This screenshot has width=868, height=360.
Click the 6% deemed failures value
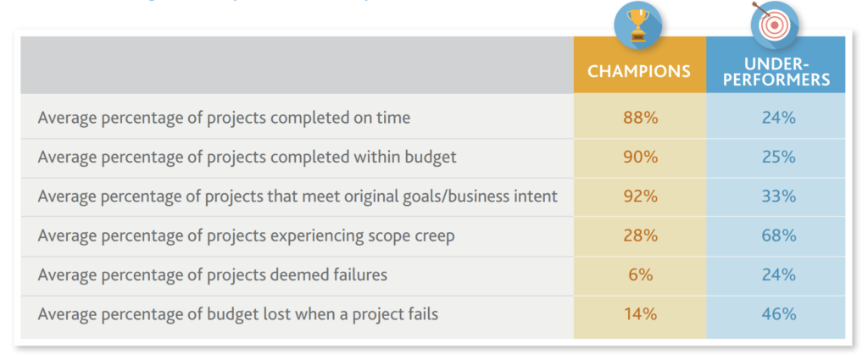click(x=641, y=274)
